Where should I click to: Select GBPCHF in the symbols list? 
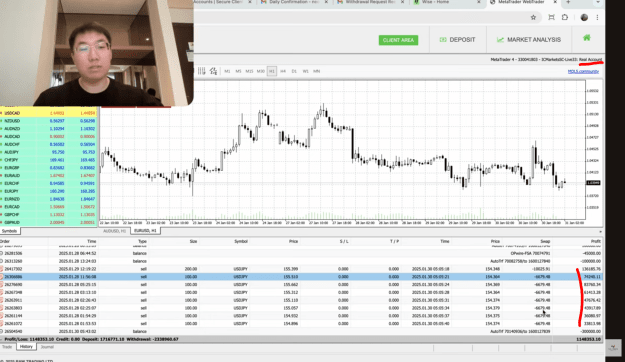point(48,214)
